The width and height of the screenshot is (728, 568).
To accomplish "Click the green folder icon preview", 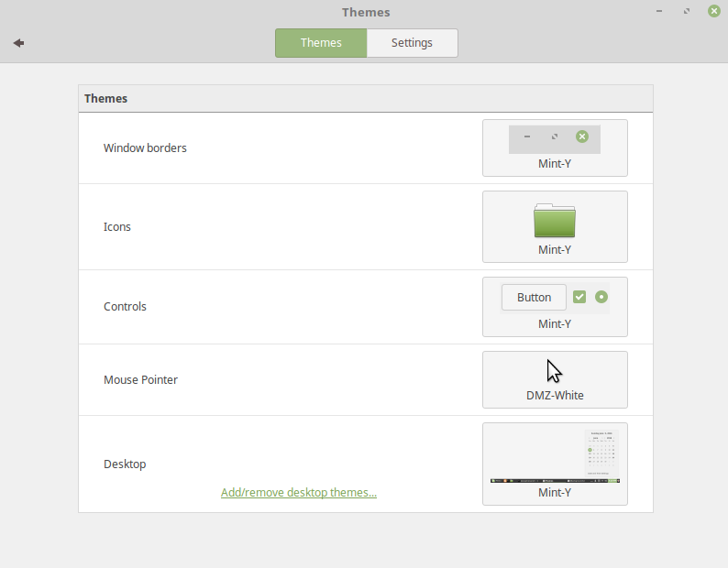I will pyautogui.click(x=555, y=221).
